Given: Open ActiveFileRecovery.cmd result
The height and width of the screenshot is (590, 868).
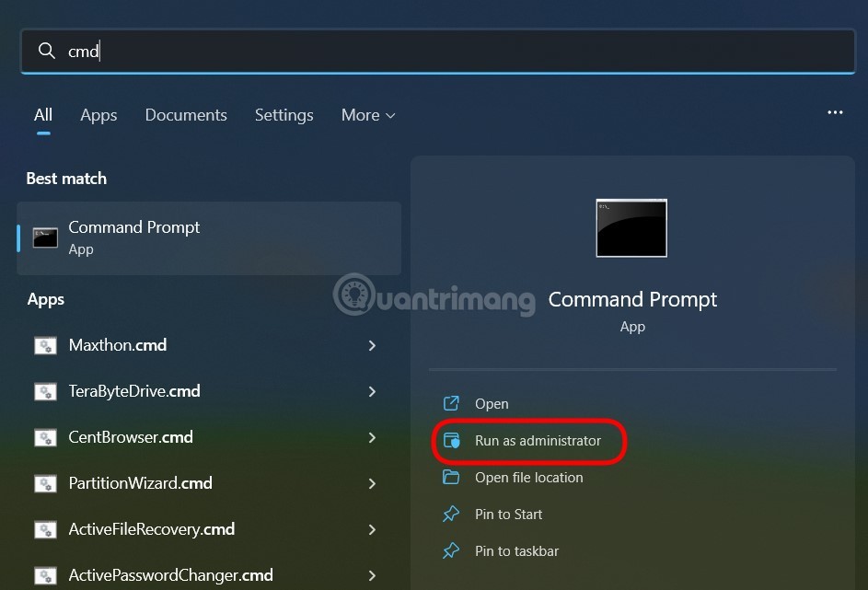Looking at the screenshot, I should [152, 529].
